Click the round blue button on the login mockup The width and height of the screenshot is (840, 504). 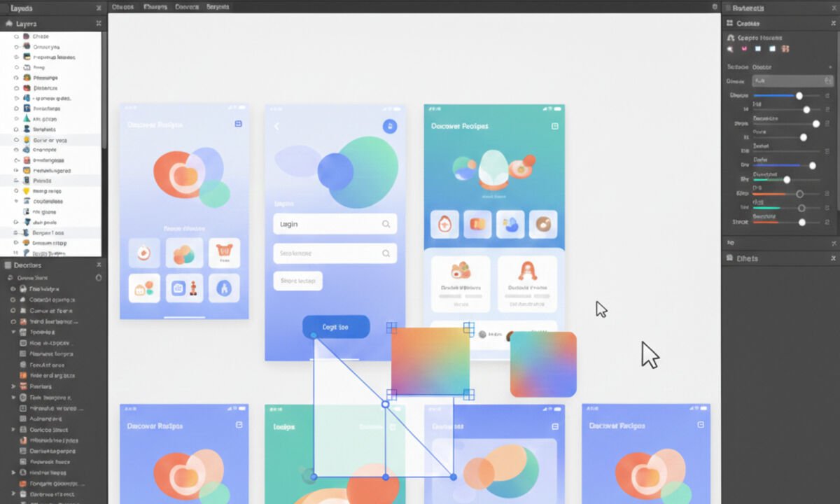pyautogui.click(x=390, y=126)
